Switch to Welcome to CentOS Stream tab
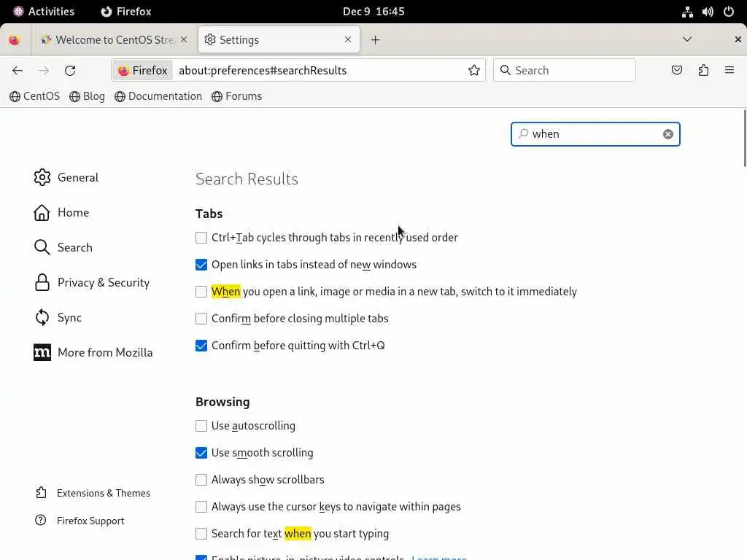The height and width of the screenshot is (560, 747). click(113, 40)
